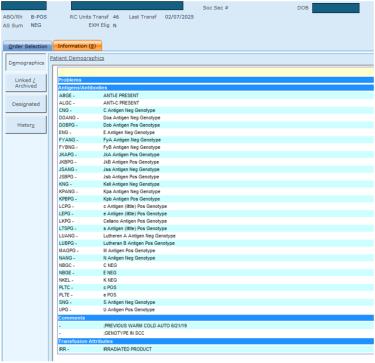Click the LTSPG code row

tap(216, 228)
